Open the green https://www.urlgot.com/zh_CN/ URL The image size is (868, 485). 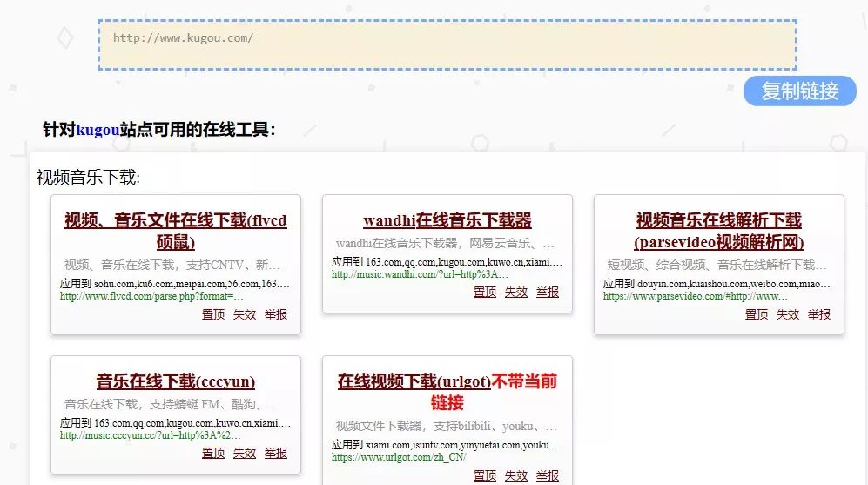click(399, 457)
